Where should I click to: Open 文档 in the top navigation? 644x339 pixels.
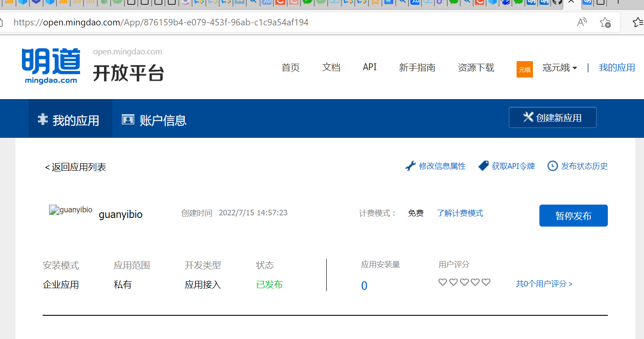[331, 68]
